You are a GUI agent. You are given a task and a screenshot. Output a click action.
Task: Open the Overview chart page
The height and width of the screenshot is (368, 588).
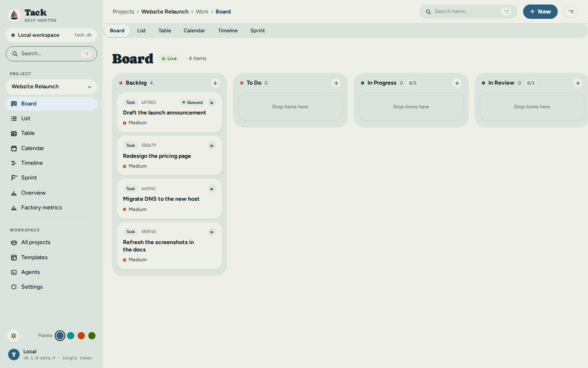pos(51,193)
